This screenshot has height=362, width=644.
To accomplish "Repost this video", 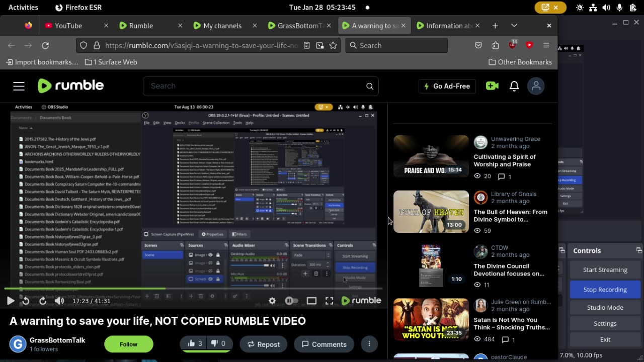I will [263, 344].
